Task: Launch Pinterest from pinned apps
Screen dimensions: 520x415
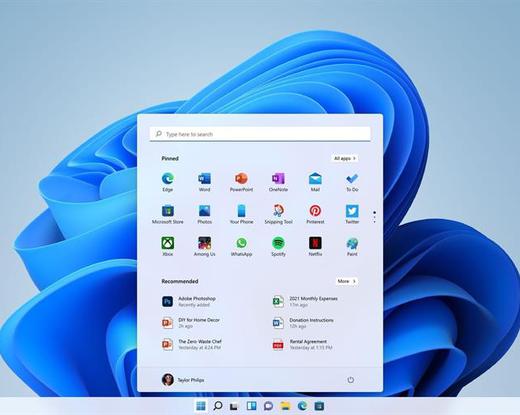Action: point(315,214)
